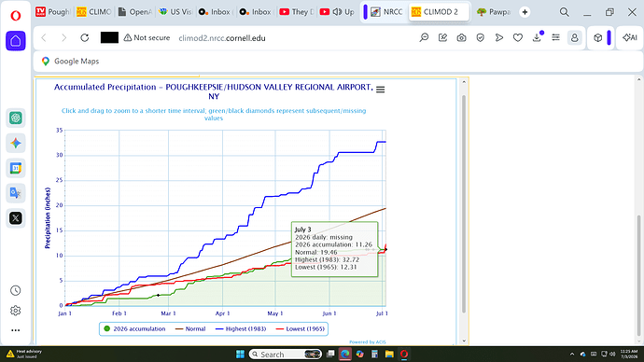644x362 pixels.
Task: Switch to the They D YouTube tab
Action: (x=297, y=12)
